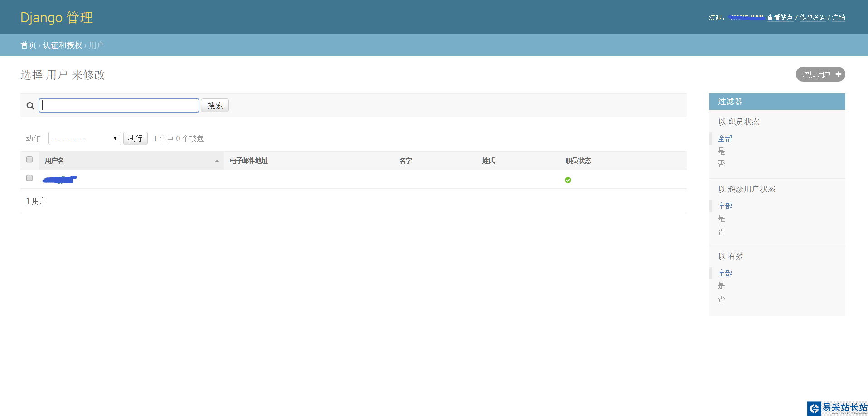Viewport: 868px width, 416px height.
Task: Click the 注销 logout link
Action: [x=839, y=18]
